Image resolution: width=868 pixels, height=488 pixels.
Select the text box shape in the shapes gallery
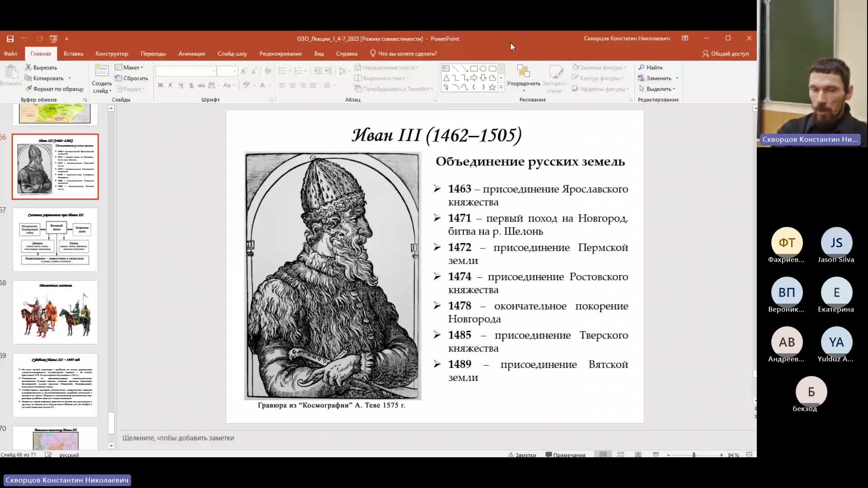(446, 69)
